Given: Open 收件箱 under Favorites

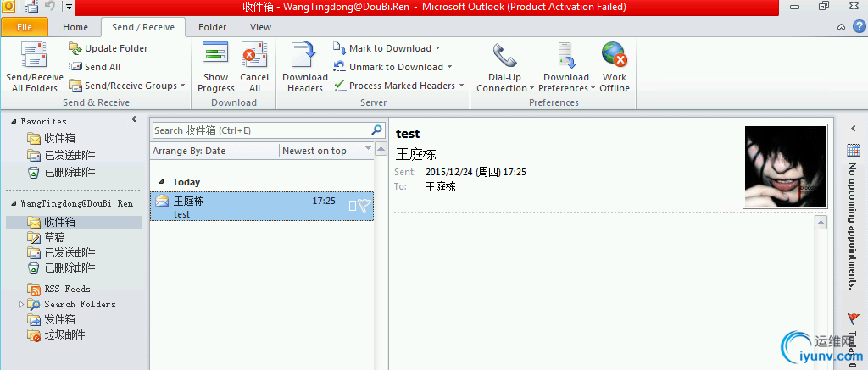Looking at the screenshot, I should point(60,138).
